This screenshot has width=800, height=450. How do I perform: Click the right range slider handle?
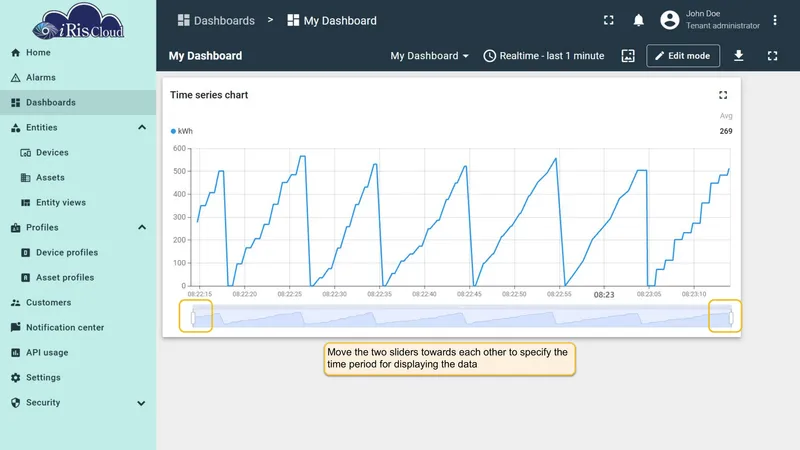[x=731, y=318]
